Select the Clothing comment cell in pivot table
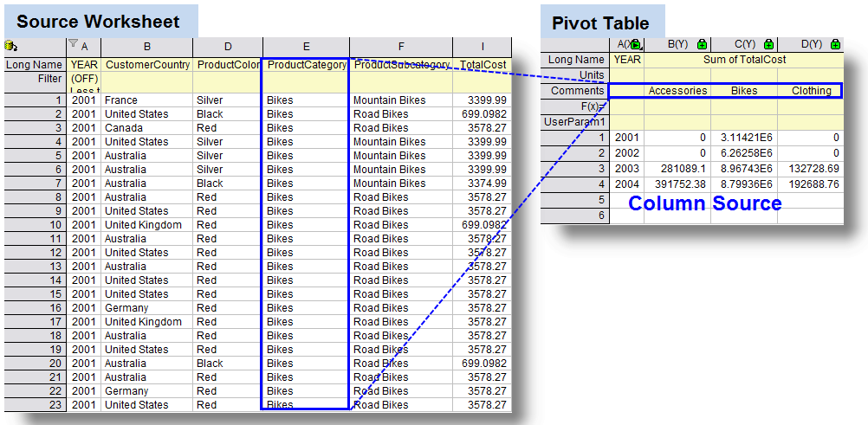Viewport: 868px width, 425px height. tap(810, 90)
